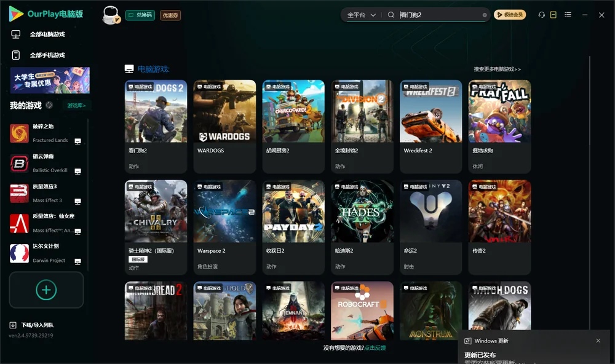
Task: Open the Robocraft game cover
Action: (x=362, y=311)
